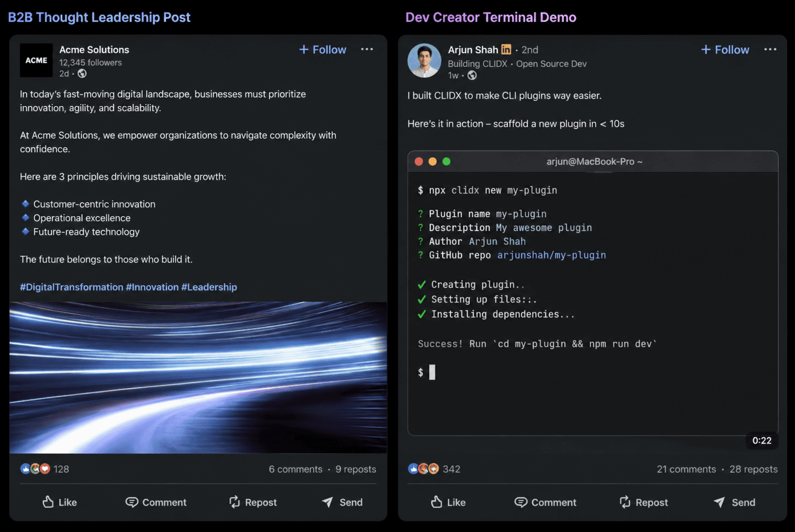Open more options on Acme Solutions post
Image resolution: width=795 pixels, height=532 pixels.
tap(367, 49)
